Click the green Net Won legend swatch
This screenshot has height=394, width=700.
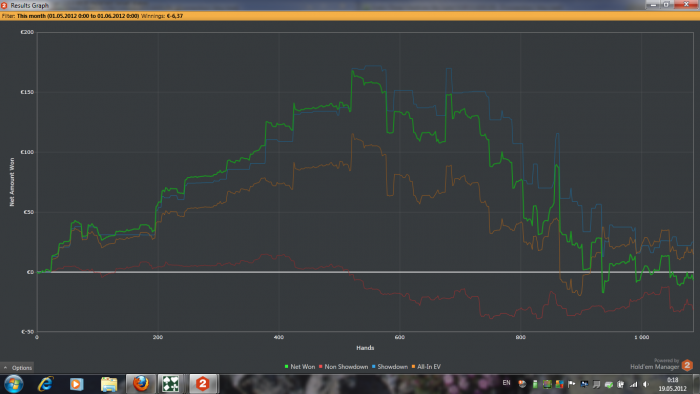(x=287, y=367)
